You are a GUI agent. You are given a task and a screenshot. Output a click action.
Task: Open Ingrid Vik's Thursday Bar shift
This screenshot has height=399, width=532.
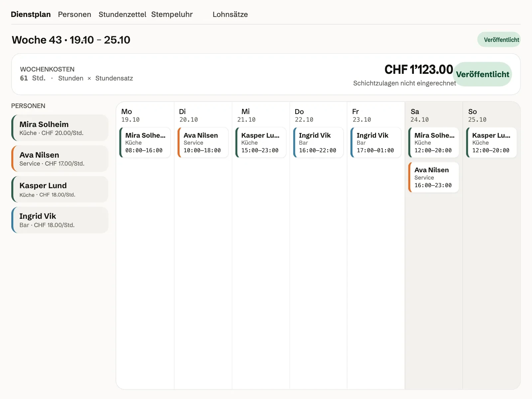[318, 142]
